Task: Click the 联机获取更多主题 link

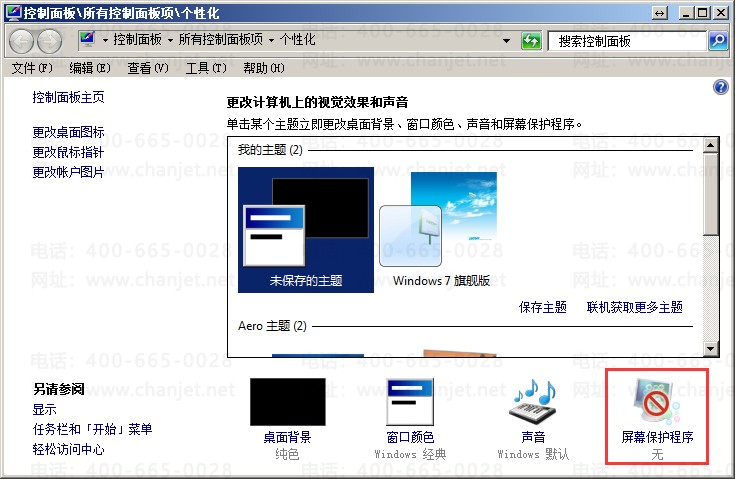Action: tap(634, 307)
